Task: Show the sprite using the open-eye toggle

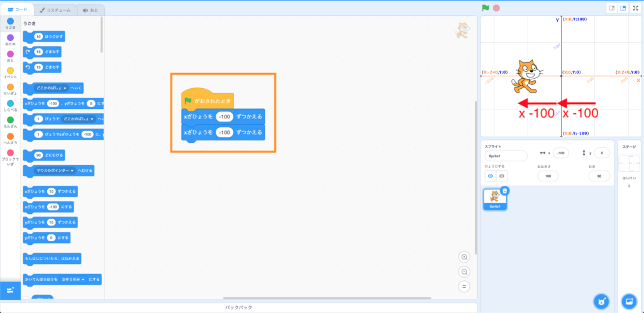Action: click(x=491, y=176)
